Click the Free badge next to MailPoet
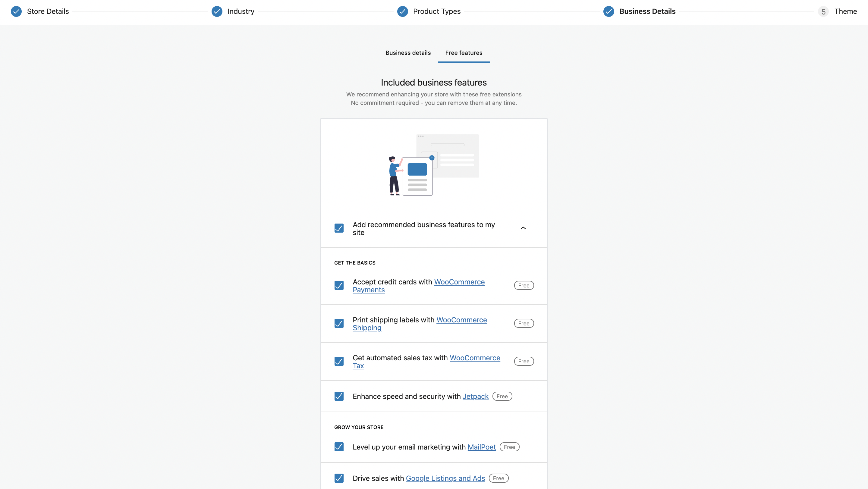868x489 pixels. (509, 447)
